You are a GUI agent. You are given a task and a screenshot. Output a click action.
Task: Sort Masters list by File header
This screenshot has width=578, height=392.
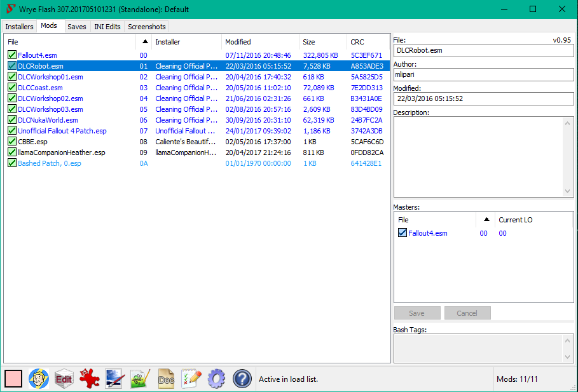[x=435, y=220]
